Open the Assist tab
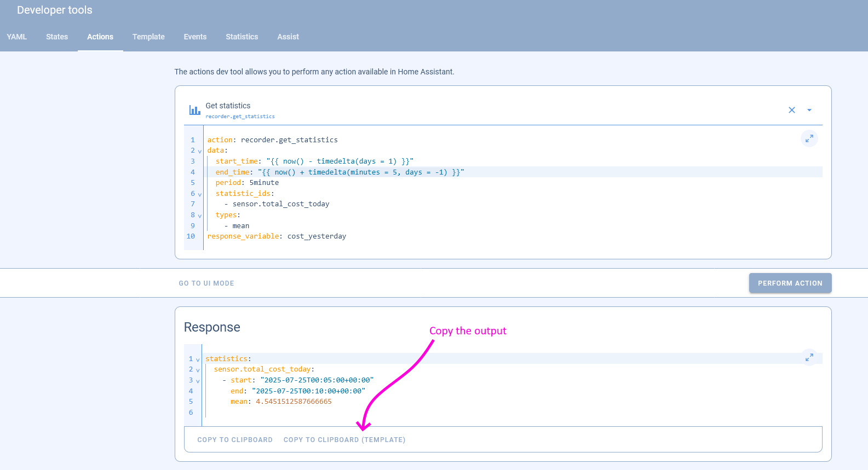The height and width of the screenshot is (470, 868). pyautogui.click(x=288, y=37)
